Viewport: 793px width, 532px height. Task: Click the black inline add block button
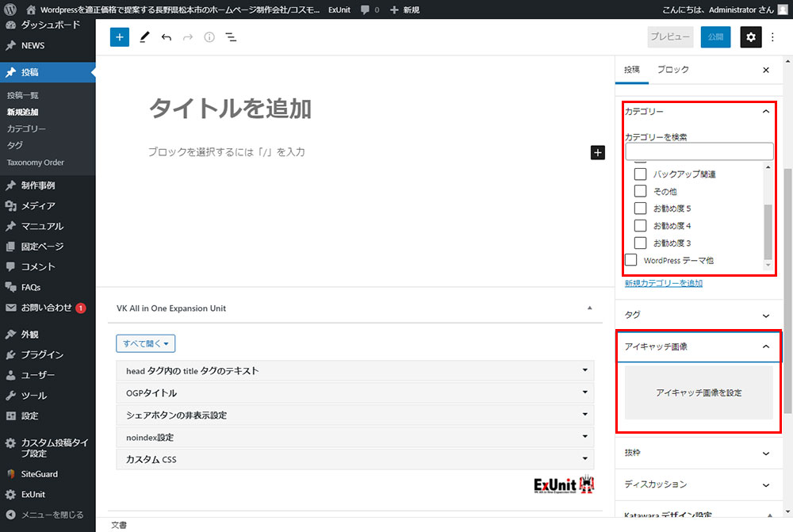coord(598,152)
